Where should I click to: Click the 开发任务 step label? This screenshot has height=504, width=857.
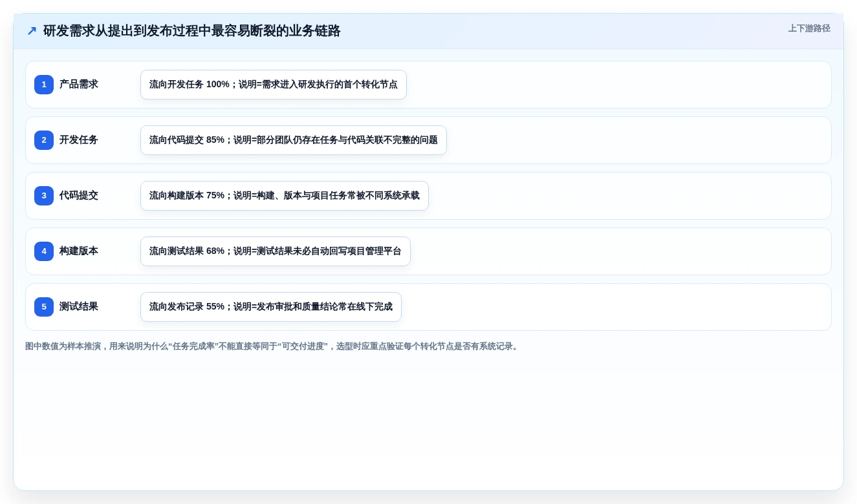(79, 140)
